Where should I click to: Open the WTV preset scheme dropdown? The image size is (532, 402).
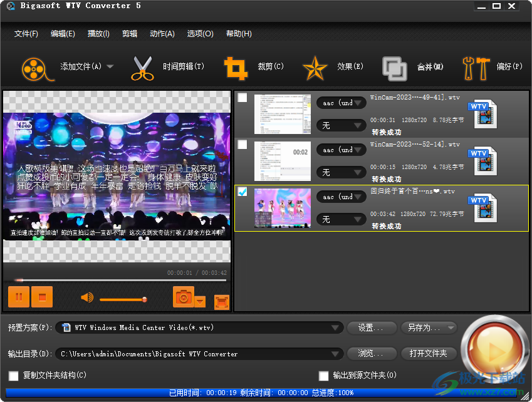pos(336,327)
